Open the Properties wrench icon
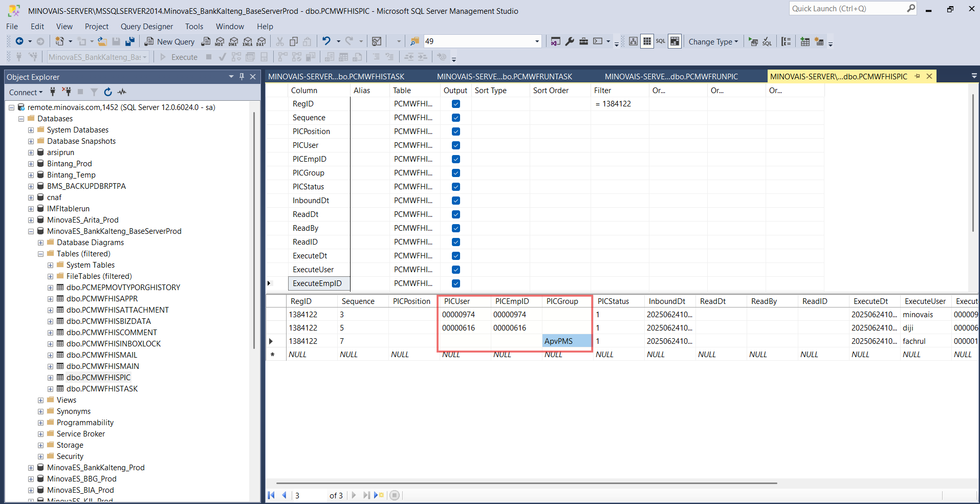 point(570,41)
